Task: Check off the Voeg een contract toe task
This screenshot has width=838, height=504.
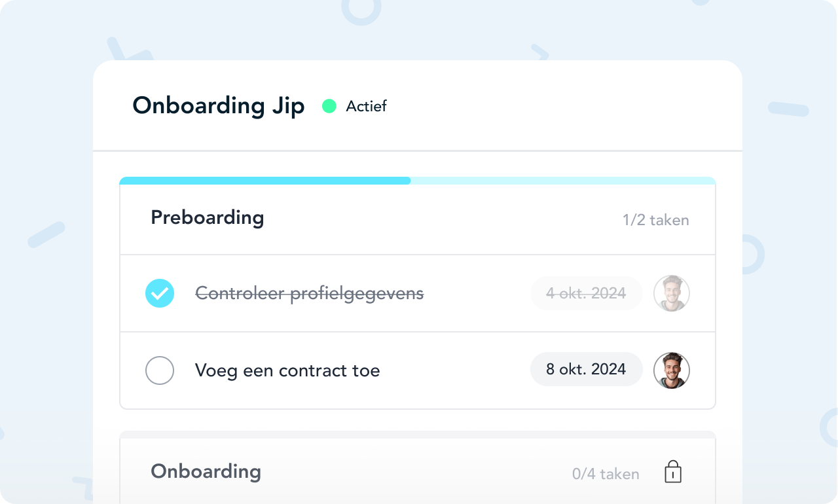Action: (160, 370)
